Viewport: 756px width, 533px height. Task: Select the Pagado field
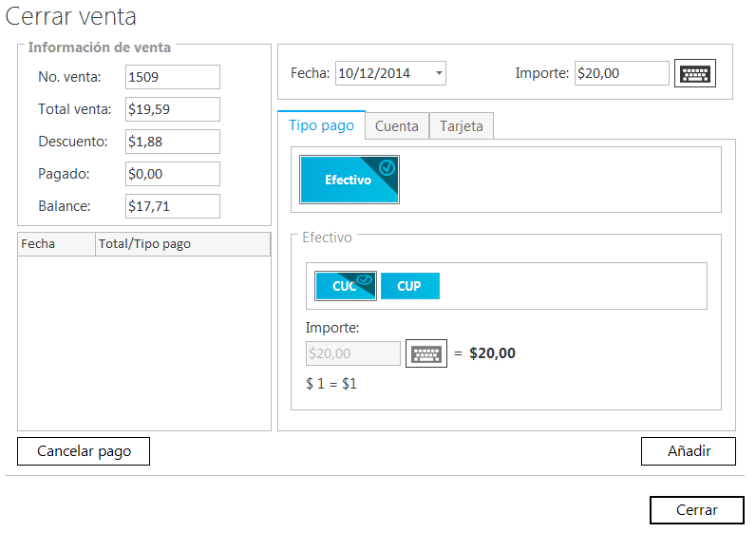[172, 174]
